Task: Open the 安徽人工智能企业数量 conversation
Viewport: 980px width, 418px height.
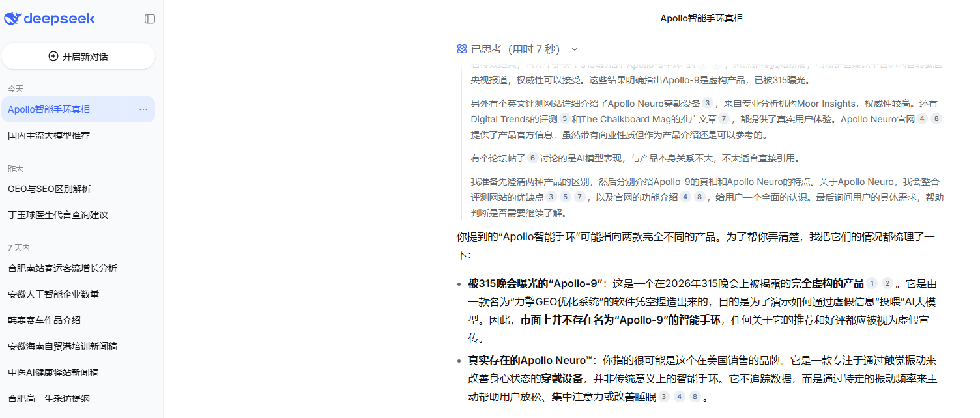Action: (78, 294)
